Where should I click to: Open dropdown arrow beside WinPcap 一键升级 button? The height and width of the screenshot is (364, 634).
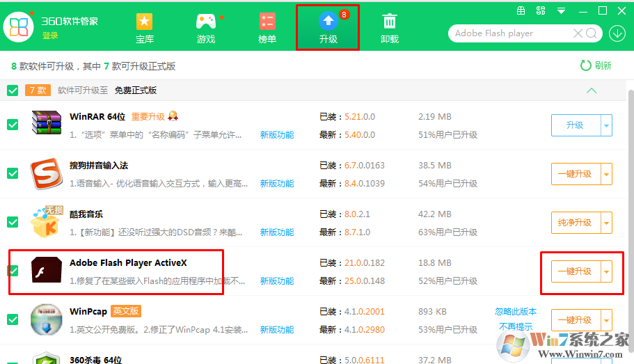(x=606, y=320)
